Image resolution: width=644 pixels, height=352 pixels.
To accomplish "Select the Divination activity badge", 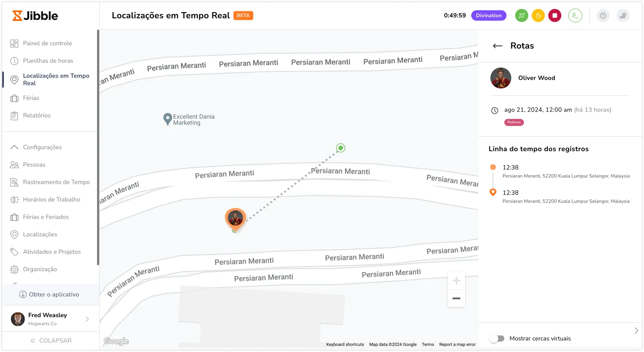I will tap(488, 16).
